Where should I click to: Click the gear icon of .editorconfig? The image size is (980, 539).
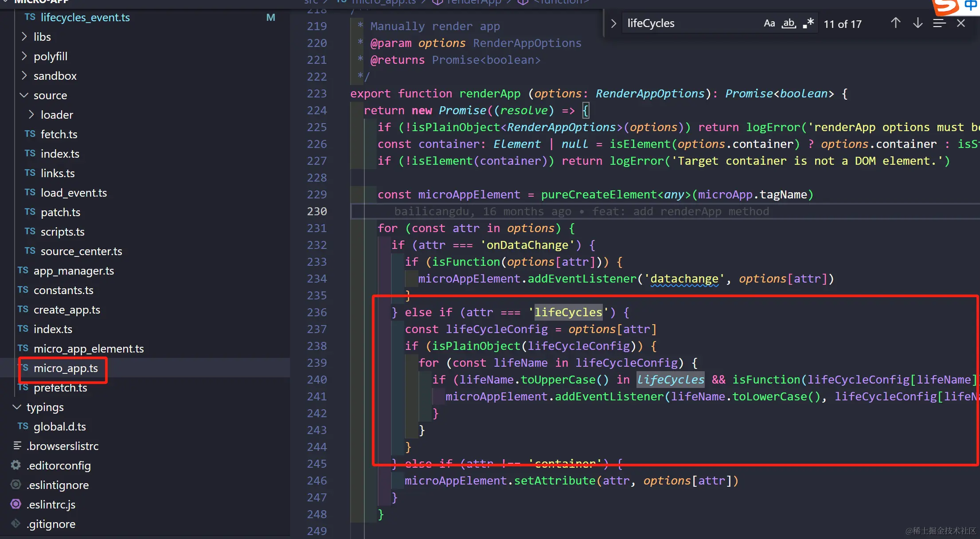(x=16, y=465)
